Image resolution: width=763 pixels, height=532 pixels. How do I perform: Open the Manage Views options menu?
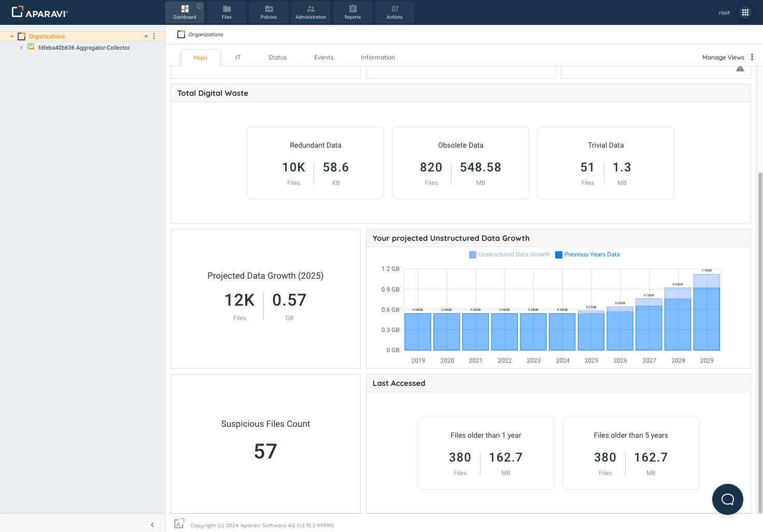click(752, 57)
